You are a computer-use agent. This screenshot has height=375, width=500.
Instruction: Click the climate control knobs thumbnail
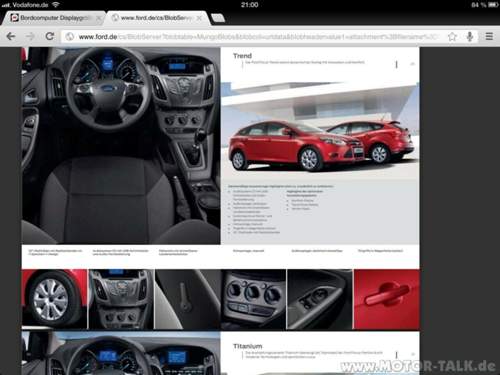[x=253, y=299]
